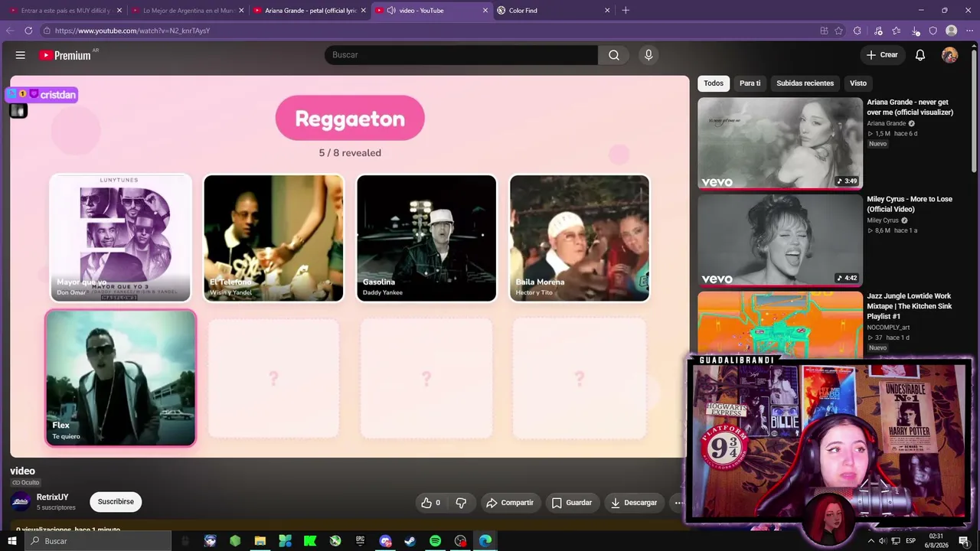The height and width of the screenshot is (551, 980).
Task: Reload the page in the browser
Action: [28, 31]
